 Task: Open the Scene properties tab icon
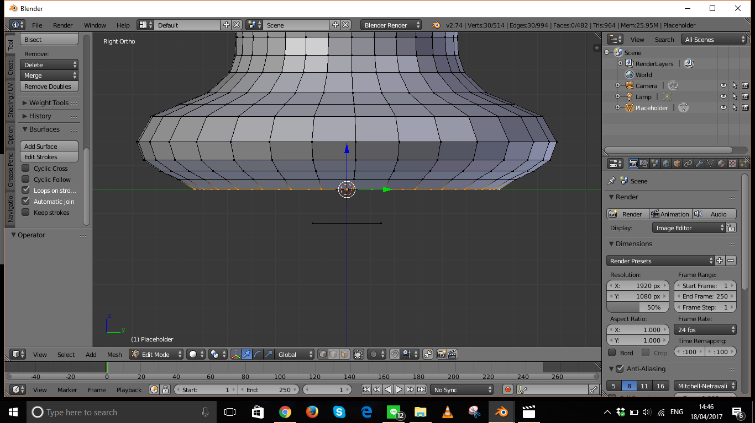pyautogui.click(x=655, y=164)
